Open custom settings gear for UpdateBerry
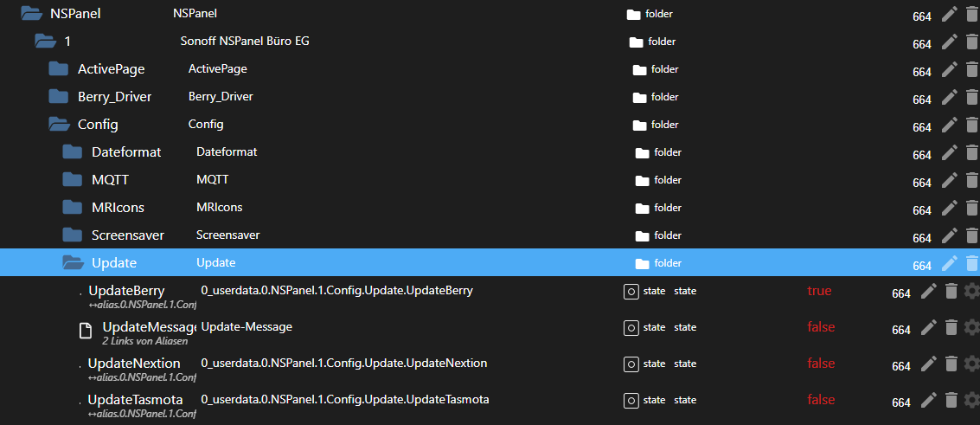The height and width of the screenshot is (425, 980). [x=971, y=291]
